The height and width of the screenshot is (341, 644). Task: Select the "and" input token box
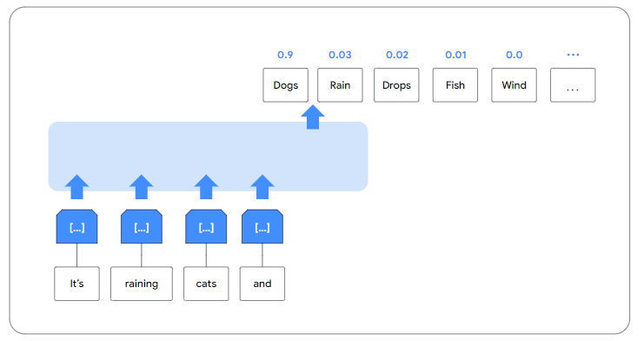(x=262, y=284)
